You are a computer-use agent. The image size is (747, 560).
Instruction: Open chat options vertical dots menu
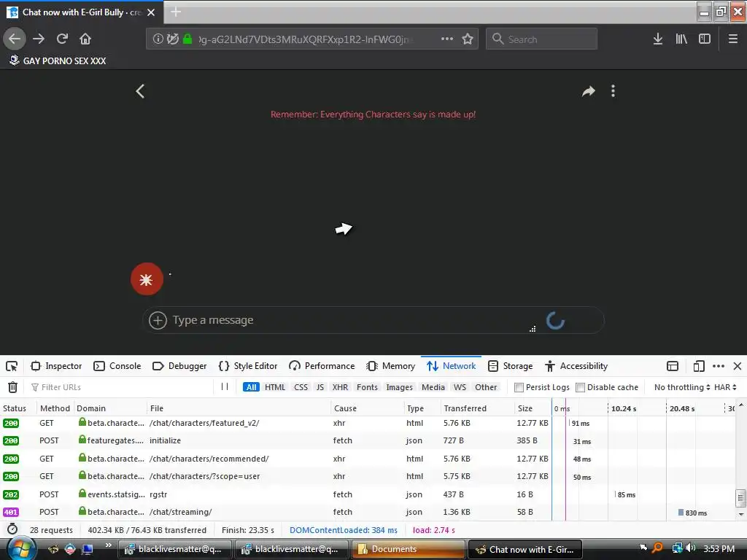pos(613,91)
